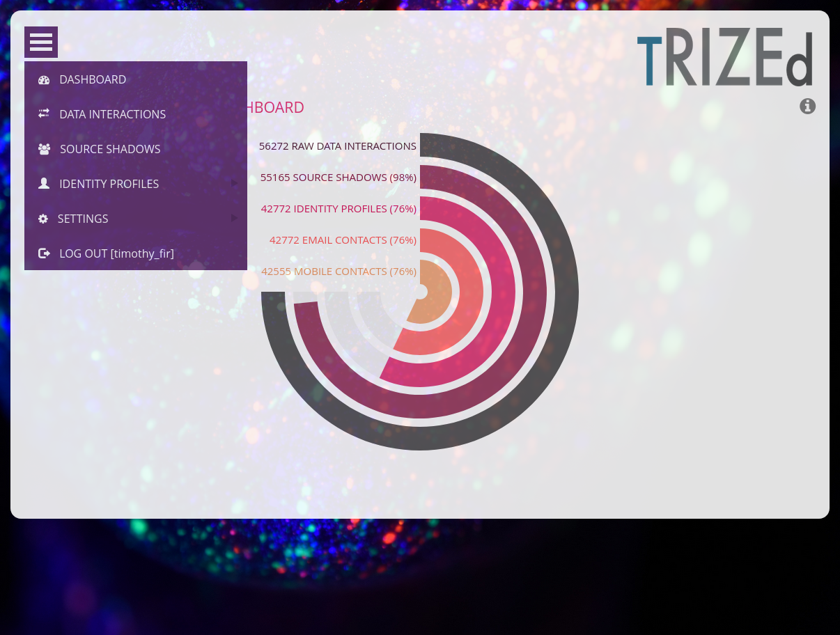Select the dark gray outer chart ring

(x=567, y=292)
